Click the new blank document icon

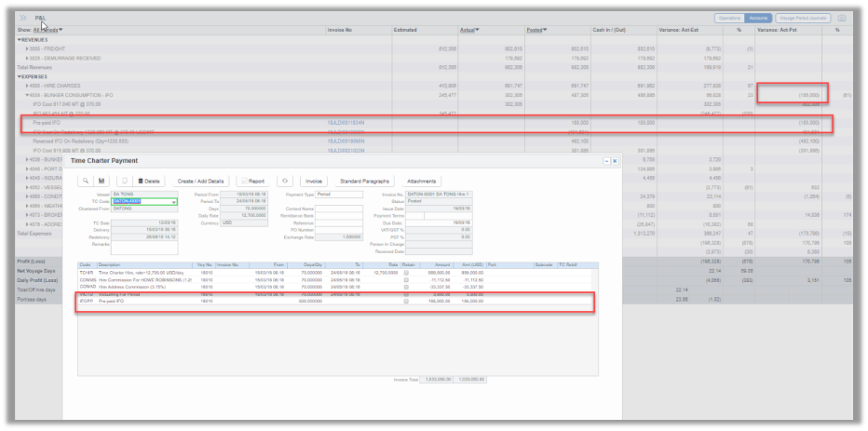[125, 181]
